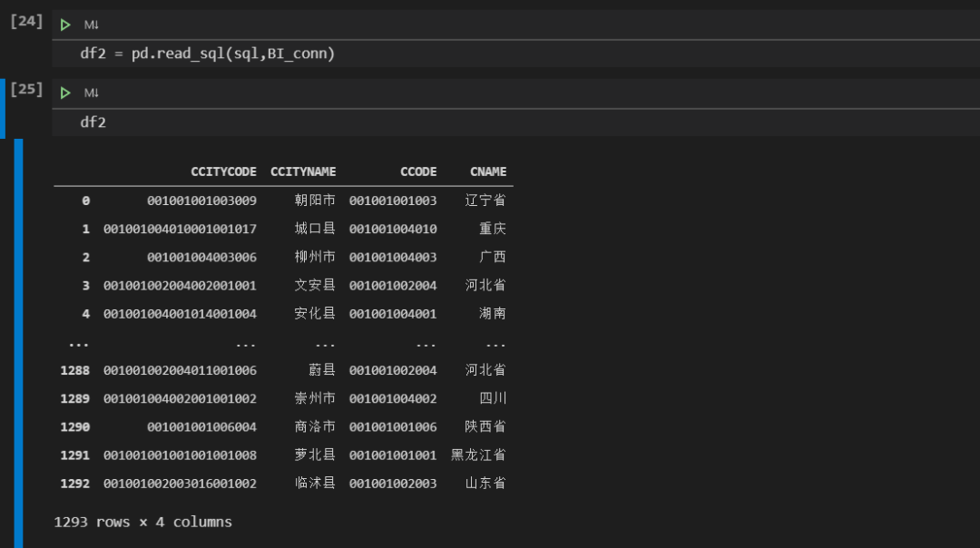
Task: Select the cell 萝北县
Action: click(x=315, y=455)
